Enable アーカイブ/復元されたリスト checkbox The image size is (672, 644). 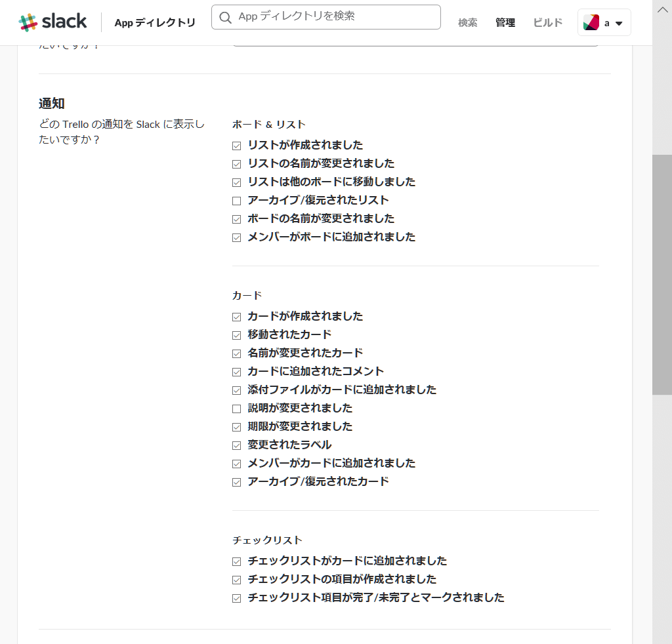tap(237, 201)
